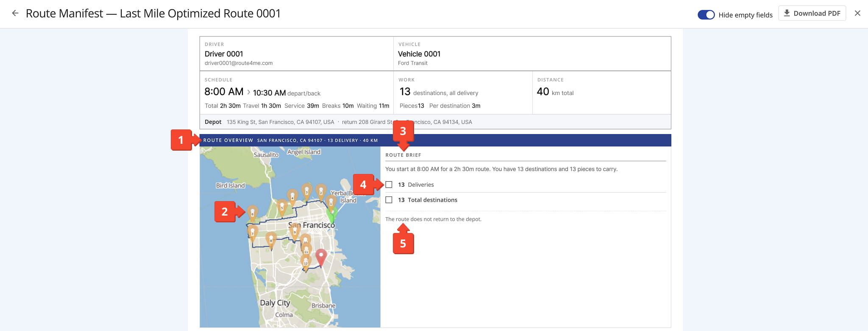Select stop pin 3 on the map
The image size is (868, 331).
(x=307, y=192)
